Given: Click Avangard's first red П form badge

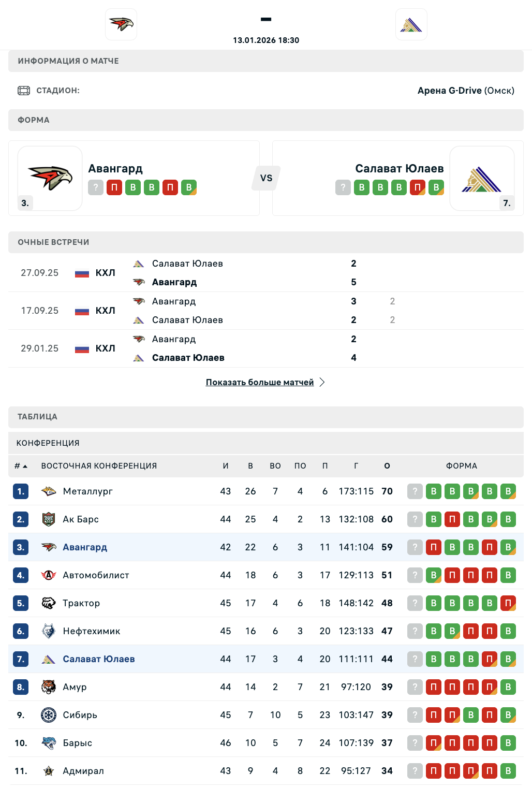Looking at the screenshot, I should (x=114, y=187).
